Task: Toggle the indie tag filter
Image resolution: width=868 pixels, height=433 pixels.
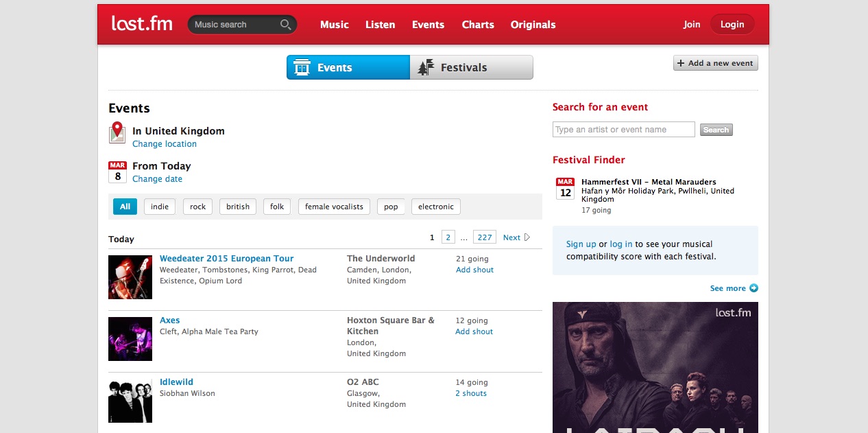Action: click(x=160, y=207)
